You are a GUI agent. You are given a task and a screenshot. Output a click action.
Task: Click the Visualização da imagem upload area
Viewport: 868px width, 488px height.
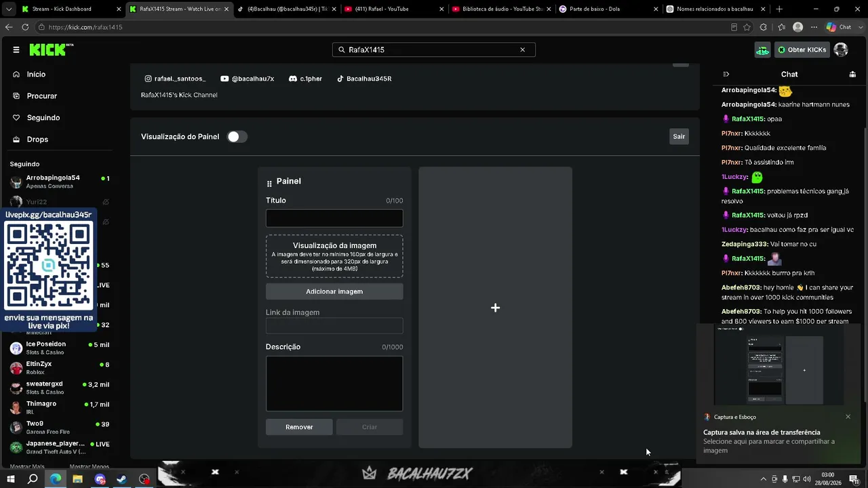point(334,256)
